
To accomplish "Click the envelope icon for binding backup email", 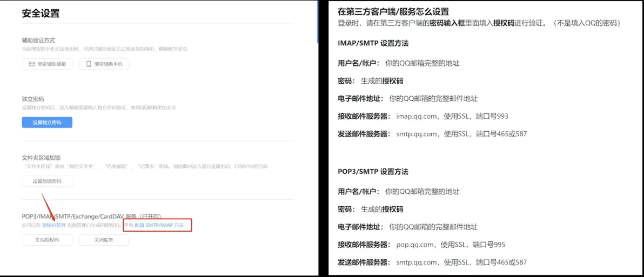I will click(x=31, y=64).
